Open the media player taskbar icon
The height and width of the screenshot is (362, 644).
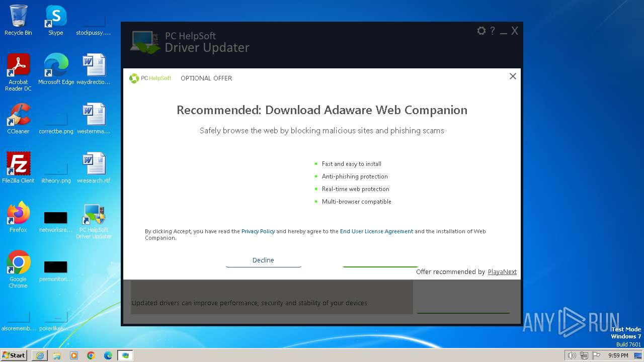point(74,355)
